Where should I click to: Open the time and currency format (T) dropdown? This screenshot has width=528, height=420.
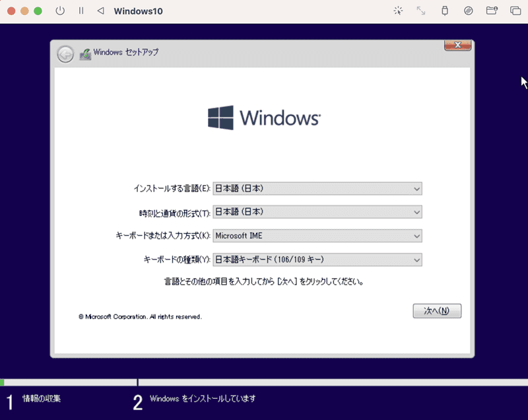tap(317, 212)
